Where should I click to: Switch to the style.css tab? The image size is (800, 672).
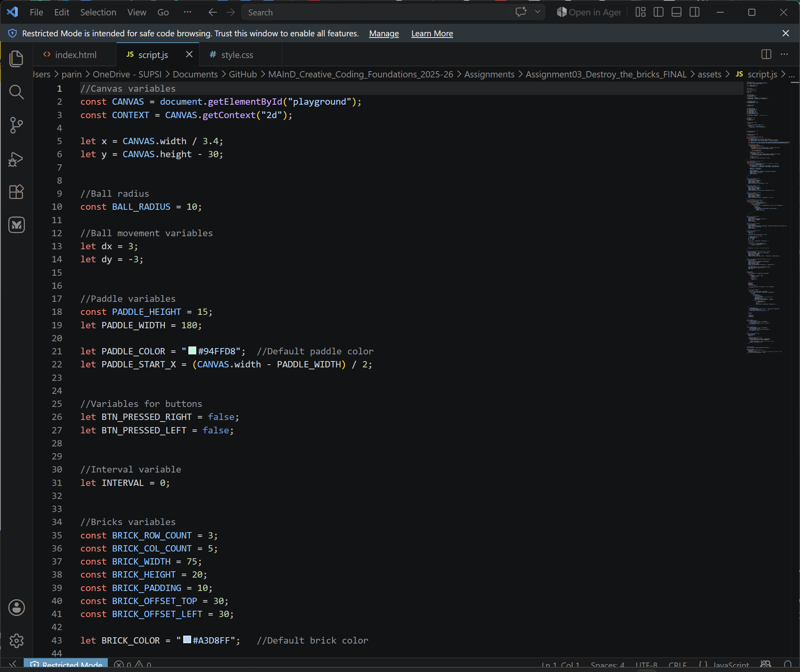pyautogui.click(x=241, y=55)
